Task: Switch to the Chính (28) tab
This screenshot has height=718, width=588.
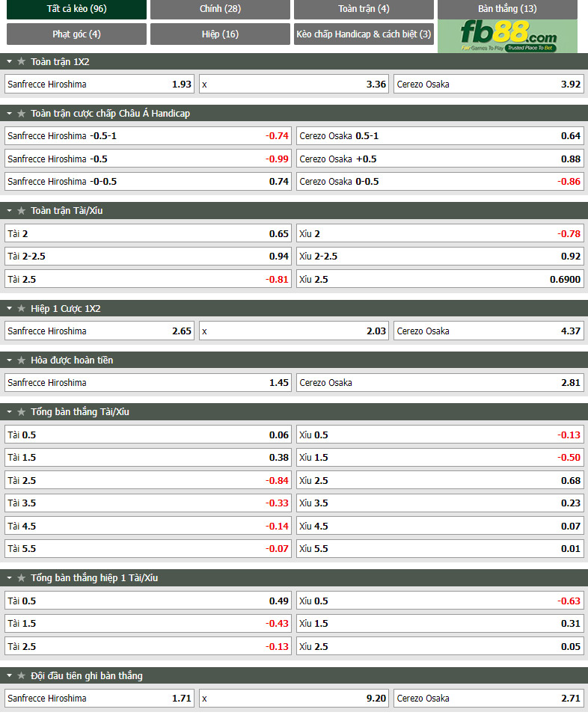Action: pyautogui.click(x=220, y=9)
